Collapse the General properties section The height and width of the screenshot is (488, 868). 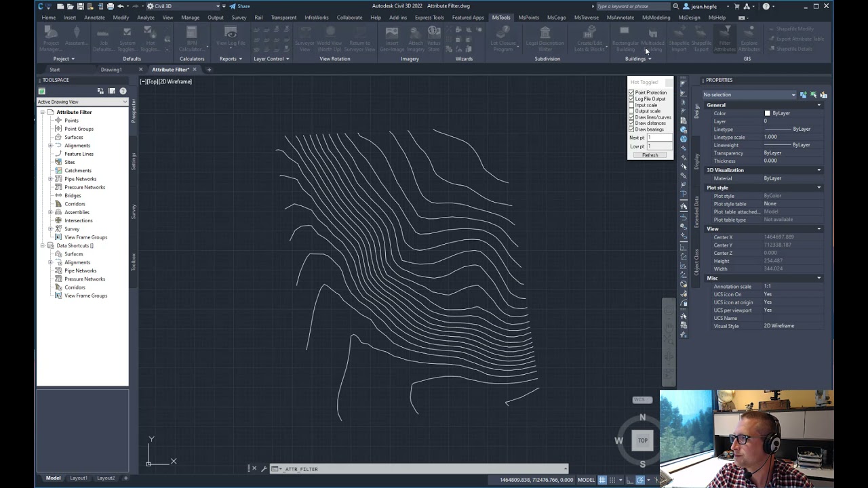[x=818, y=105]
